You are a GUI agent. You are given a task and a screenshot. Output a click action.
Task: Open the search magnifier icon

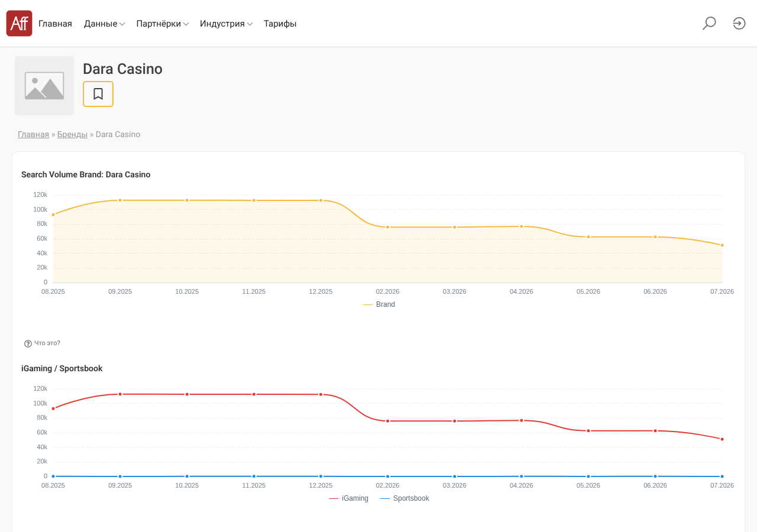point(709,24)
